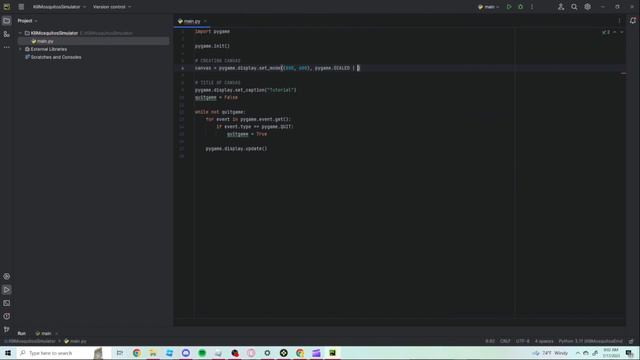Close the main.py editor tab
640x360 pixels.
tap(205, 21)
